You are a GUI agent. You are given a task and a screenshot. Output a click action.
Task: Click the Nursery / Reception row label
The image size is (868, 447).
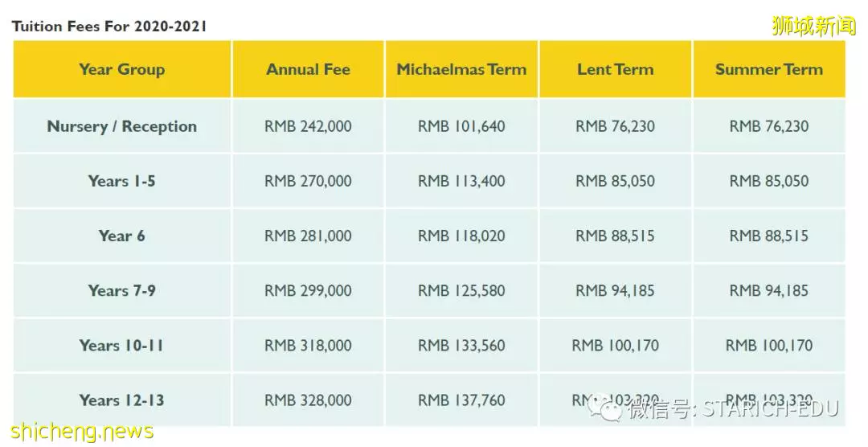click(122, 126)
